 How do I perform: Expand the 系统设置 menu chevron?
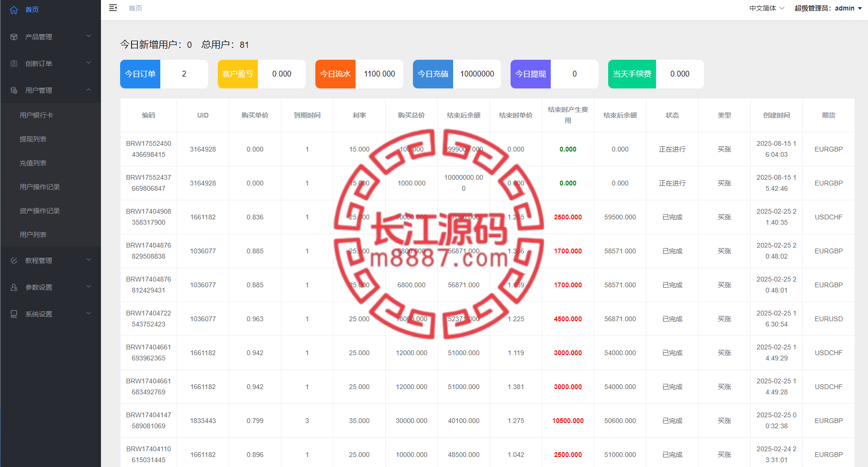point(89,314)
